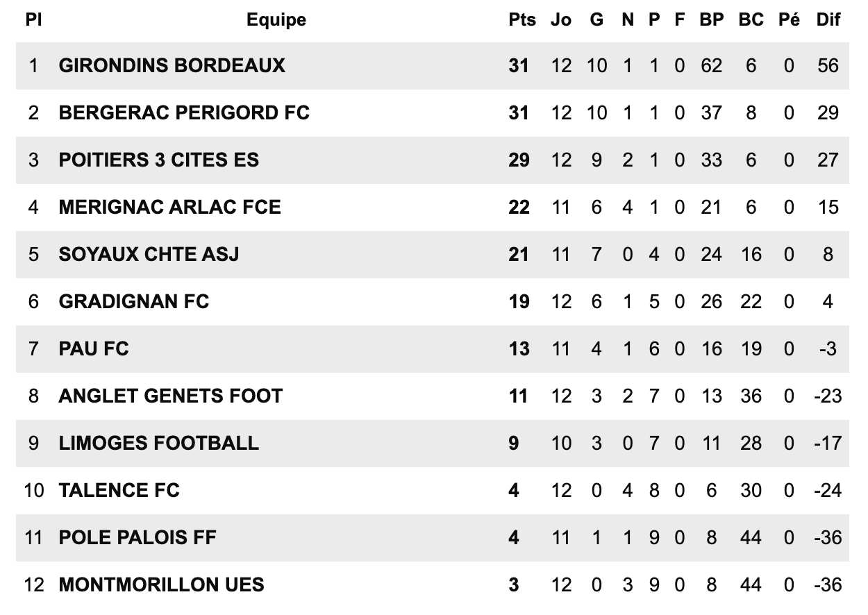Click the GIRONDINS BORDEAUX team name
The image size is (868, 615).
[x=172, y=65]
